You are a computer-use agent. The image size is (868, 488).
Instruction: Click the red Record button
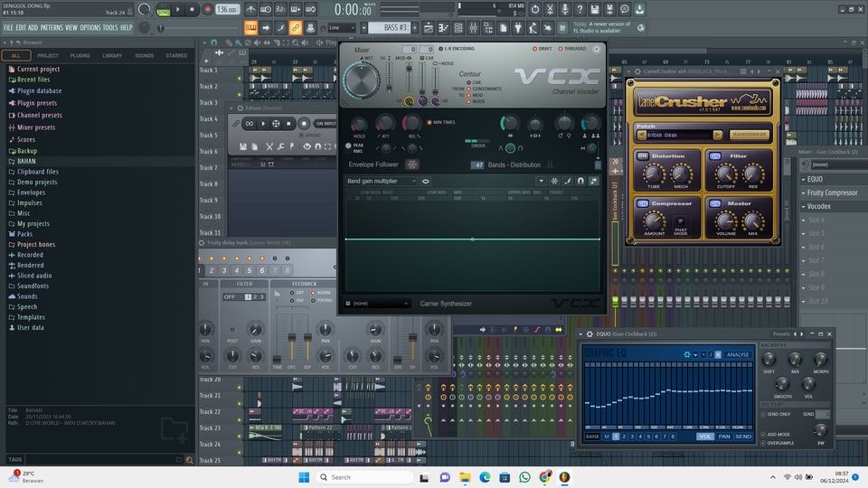tap(208, 9)
